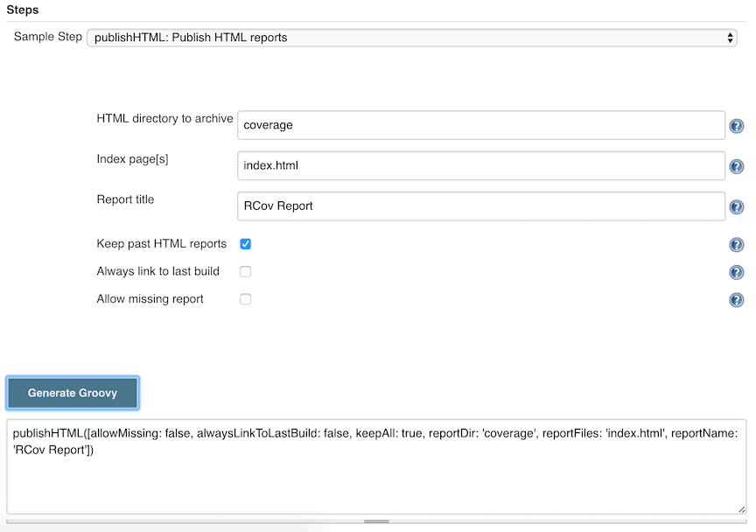The image size is (756, 532).
Task: Uncheck Keep past HTML reports
Action: 245,244
